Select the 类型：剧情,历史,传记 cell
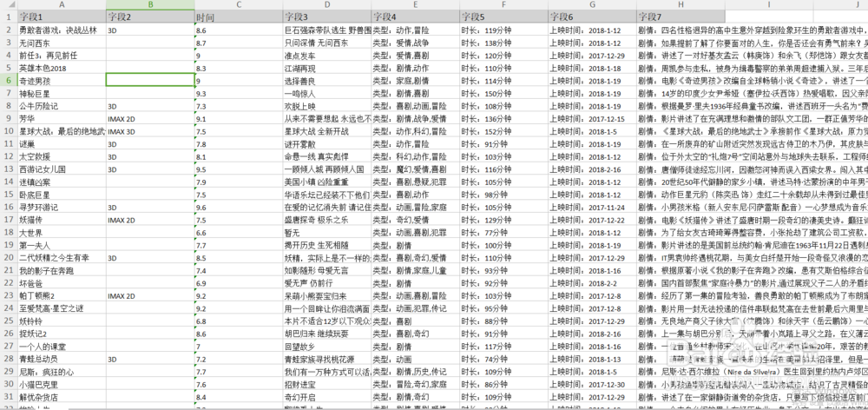 tap(415, 372)
